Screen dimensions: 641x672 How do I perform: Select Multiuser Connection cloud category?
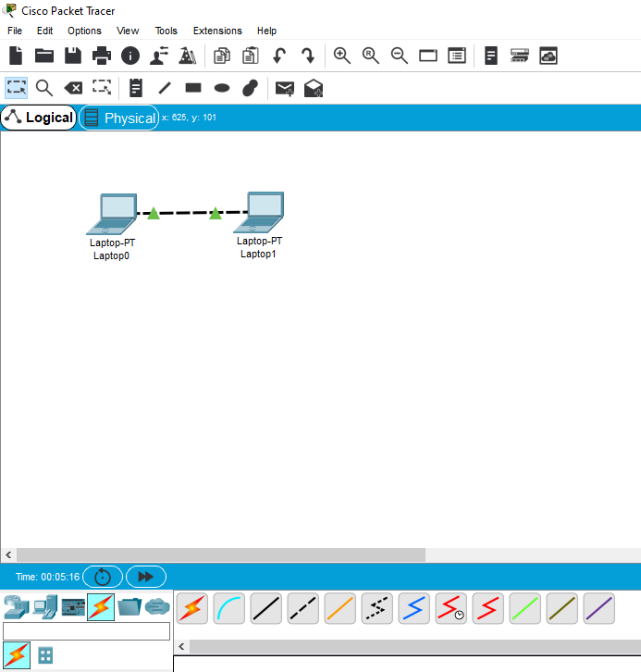157,607
